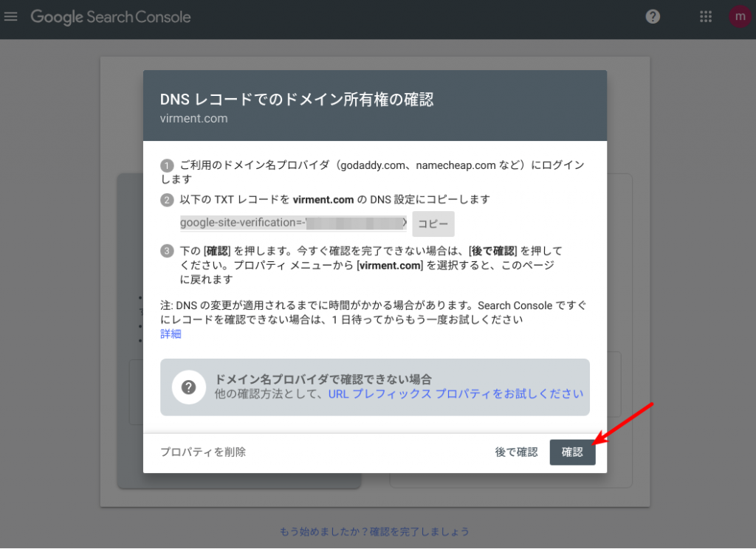Click the step 1 numbered circle
The width and height of the screenshot is (756, 549).
166,165
